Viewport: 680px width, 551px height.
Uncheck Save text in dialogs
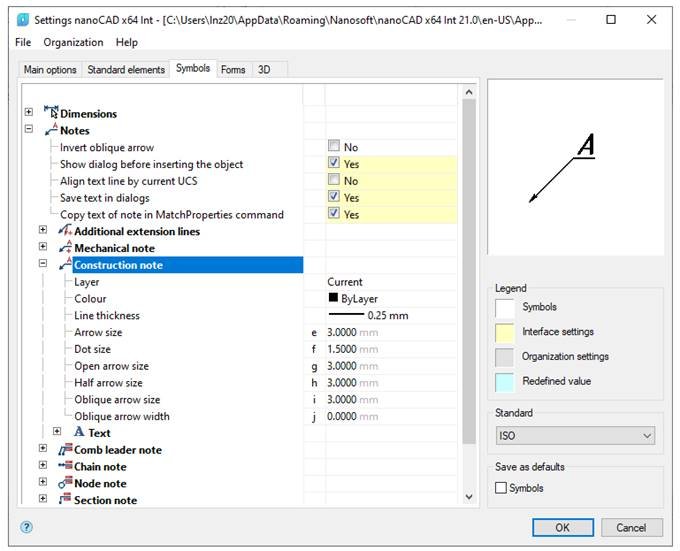click(x=333, y=196)
